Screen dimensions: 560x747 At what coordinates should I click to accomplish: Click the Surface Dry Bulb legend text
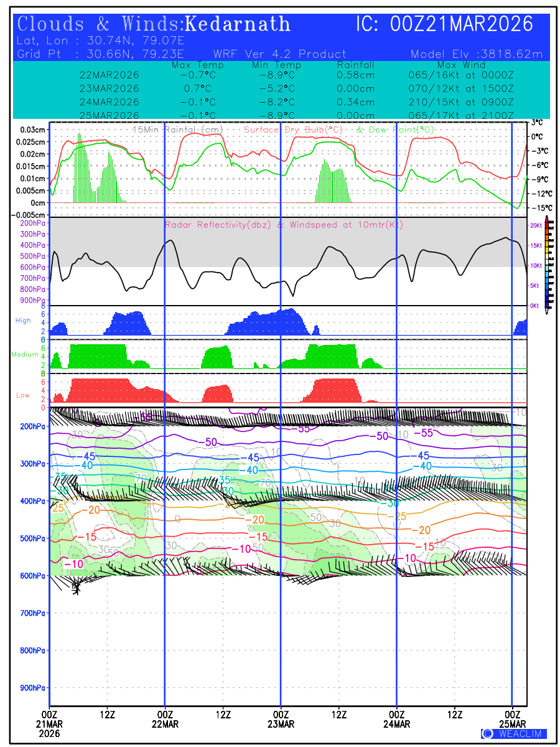coord(293,129)
